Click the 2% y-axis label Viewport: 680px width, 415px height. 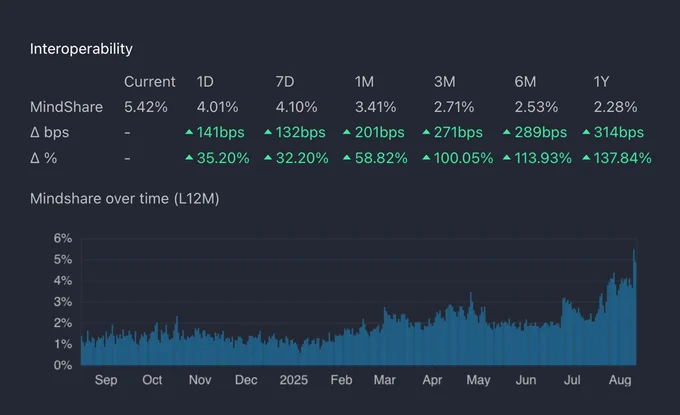click(x=63, y=323)
